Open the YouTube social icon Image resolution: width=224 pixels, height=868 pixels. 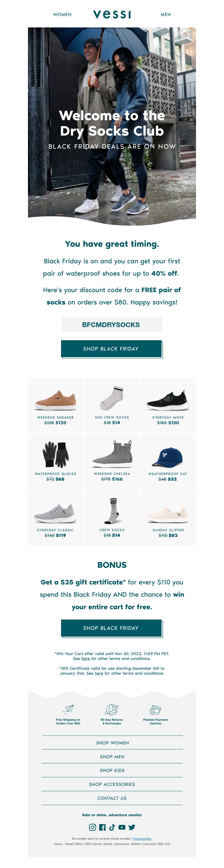(x=122, y=827)
